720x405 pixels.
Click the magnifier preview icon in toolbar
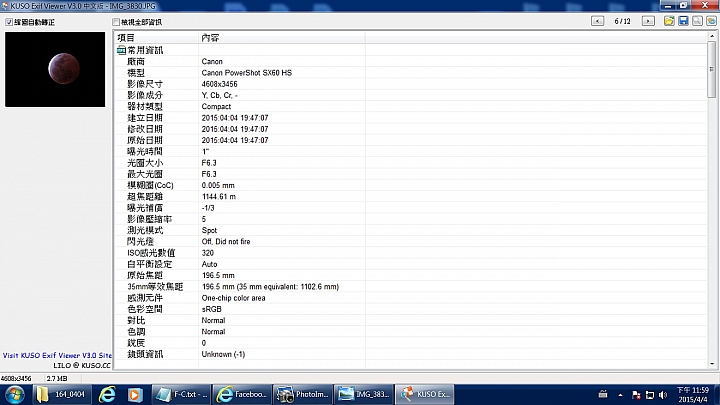click(x=697, y=21)
